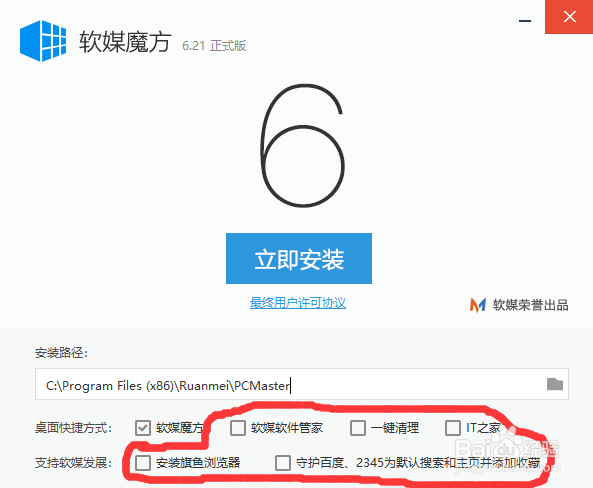Screen dimensions: 593x488
Task: Click the 支持软媒发展: label
Action: pos(73,462)
